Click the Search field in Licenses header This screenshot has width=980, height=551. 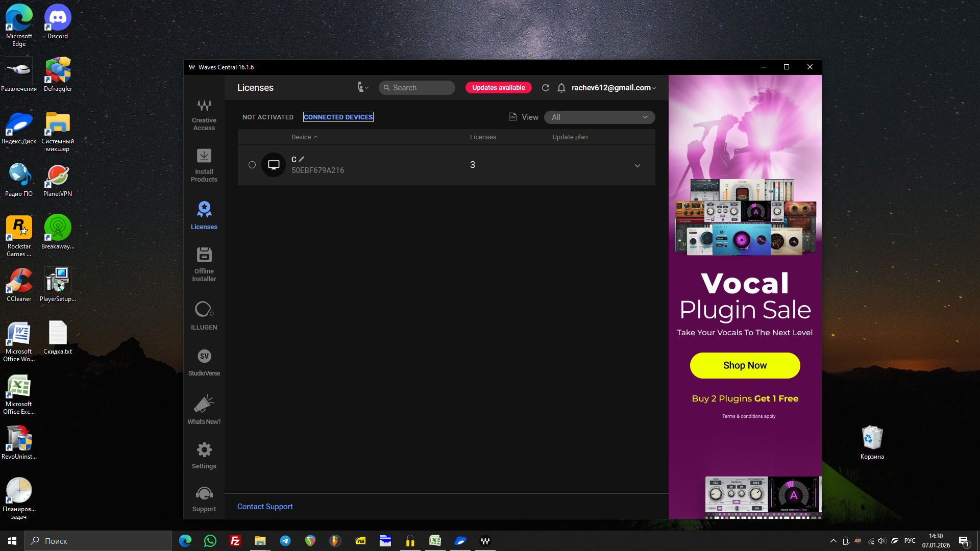pyautogui.click(x=418, y=88)
